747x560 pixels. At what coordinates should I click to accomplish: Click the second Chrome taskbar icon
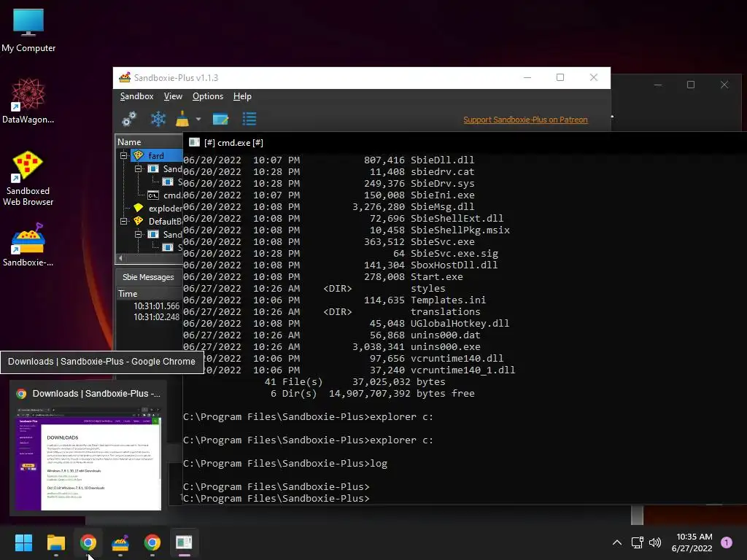152,542
